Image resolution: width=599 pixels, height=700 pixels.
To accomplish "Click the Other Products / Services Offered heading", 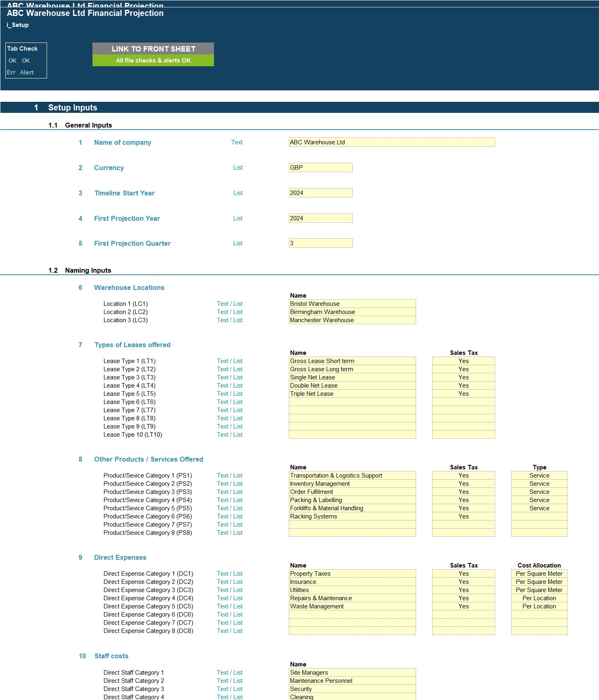I will click(x=149, y=459).
